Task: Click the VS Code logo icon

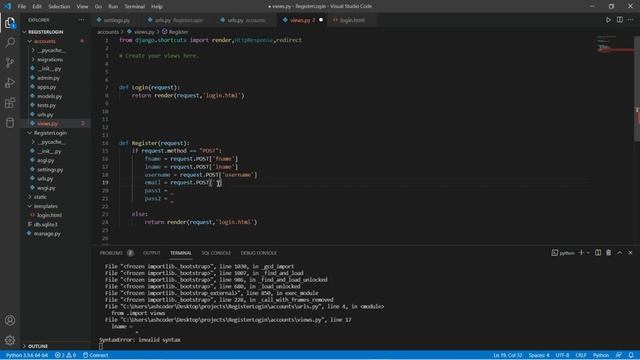Action: coord(8,6)
